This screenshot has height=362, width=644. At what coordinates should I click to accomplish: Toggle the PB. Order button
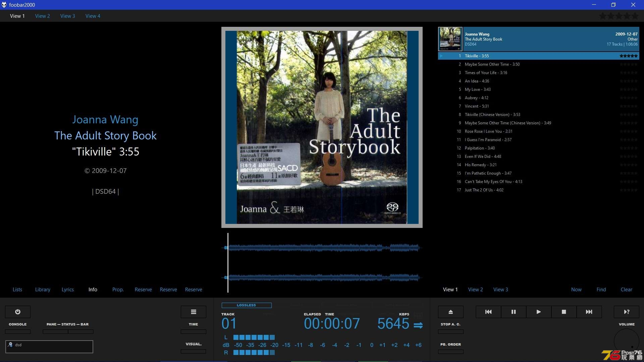[x=451, y=352]
